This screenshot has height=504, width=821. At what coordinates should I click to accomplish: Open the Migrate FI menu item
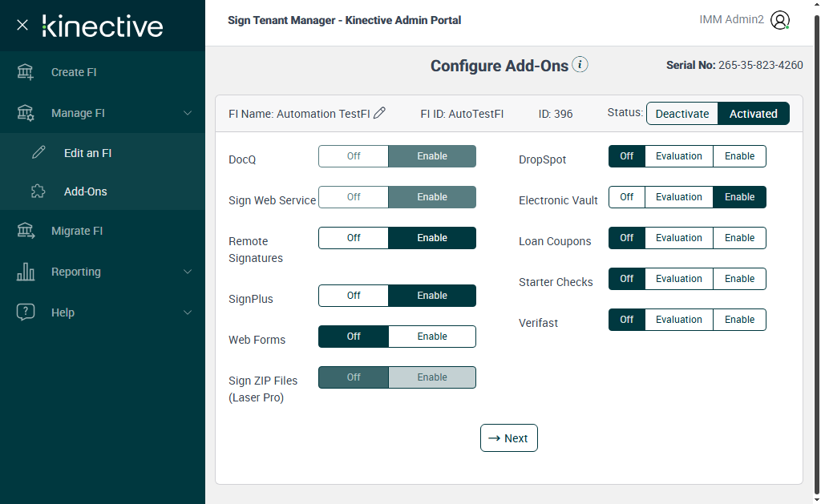tap(103, 231)
